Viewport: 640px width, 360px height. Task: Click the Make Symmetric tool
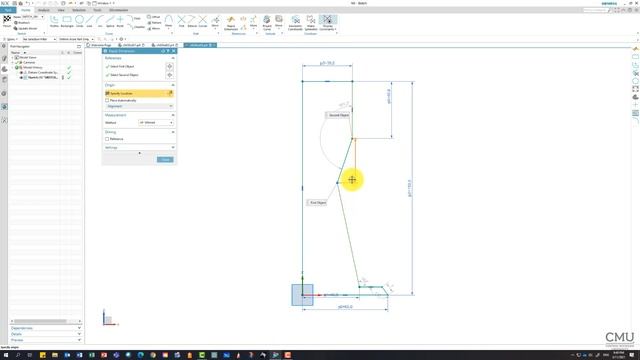coord(311,23)
